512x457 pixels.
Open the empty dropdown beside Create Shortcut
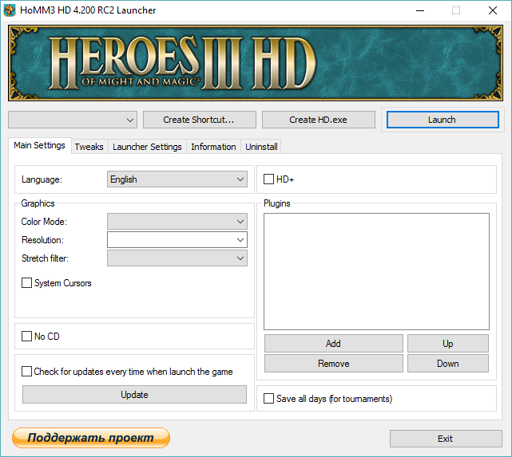[73, 120]
